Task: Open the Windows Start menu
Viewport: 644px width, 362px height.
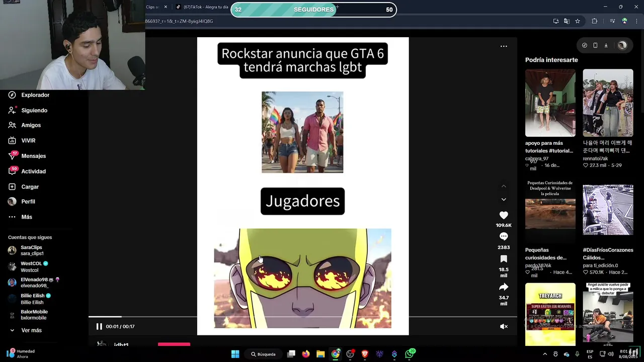Action: pyautogui.click(x=235, y=354)
